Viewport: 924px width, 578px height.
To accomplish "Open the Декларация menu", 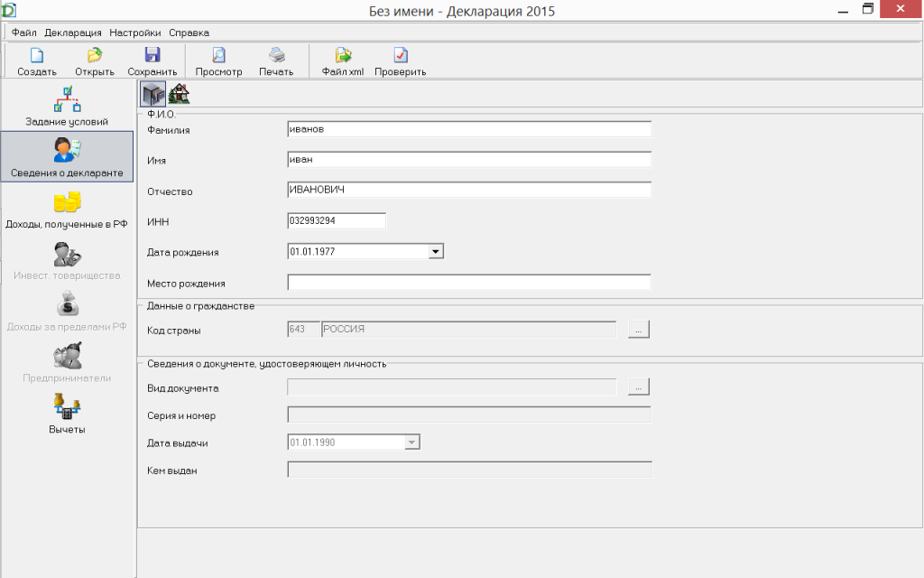I will click(x=73, y=32).
